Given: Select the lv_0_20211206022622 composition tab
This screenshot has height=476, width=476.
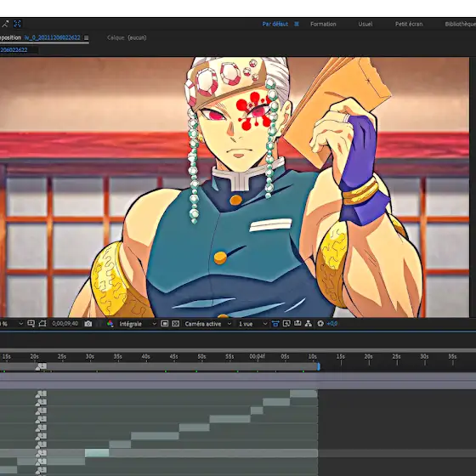Looking at the screenshot, I should (53, 37).
